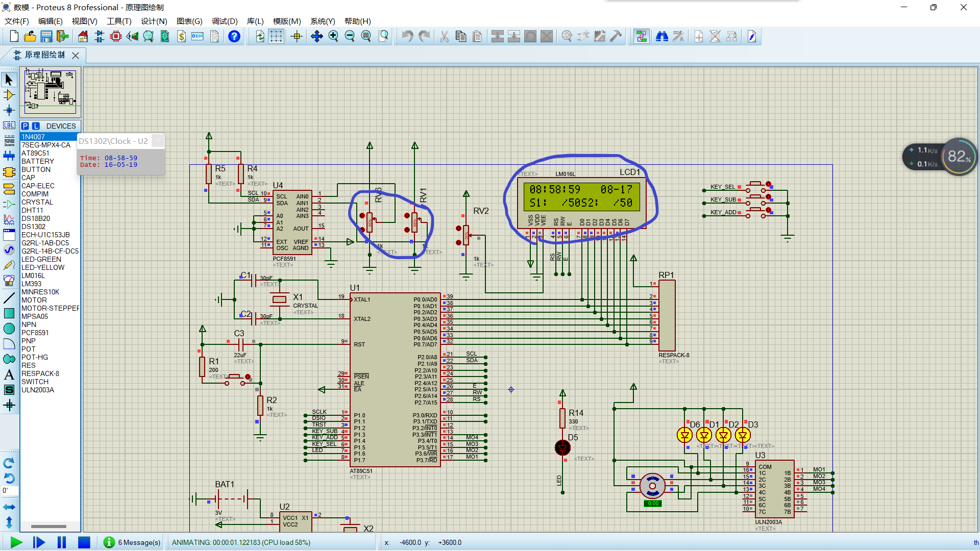
Task: Click the KEY_ADD push button on schematic
Action: point(756,213)
